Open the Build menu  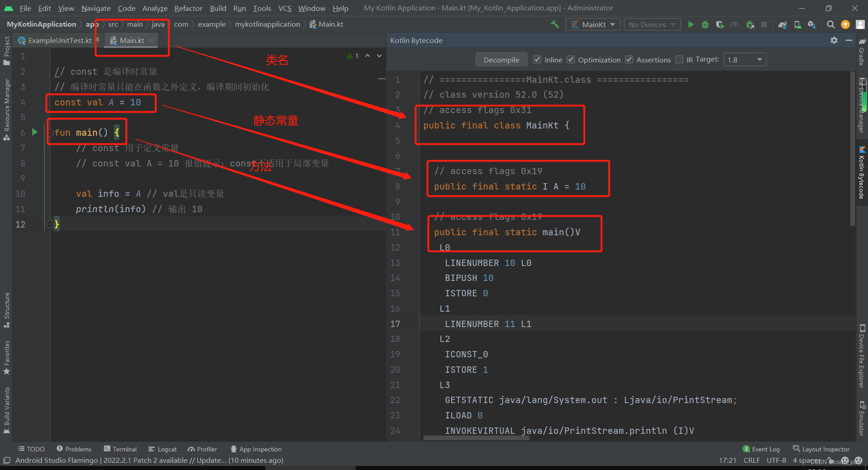(x=218, y=8)
